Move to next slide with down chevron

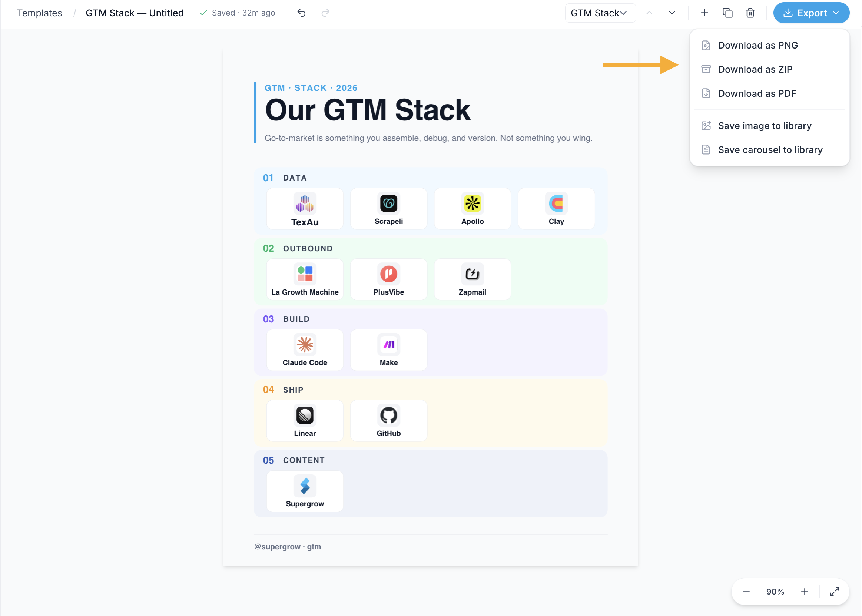pos(672,13)
